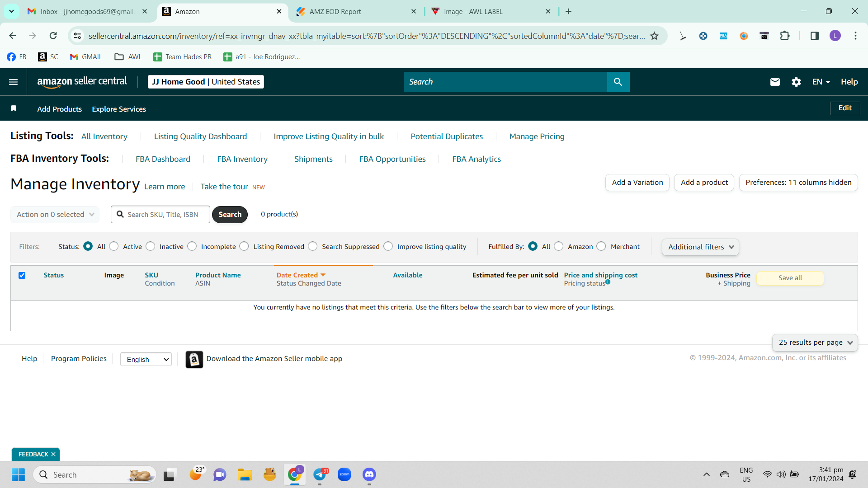Bookmark this page with the star icon

(654, 36)
